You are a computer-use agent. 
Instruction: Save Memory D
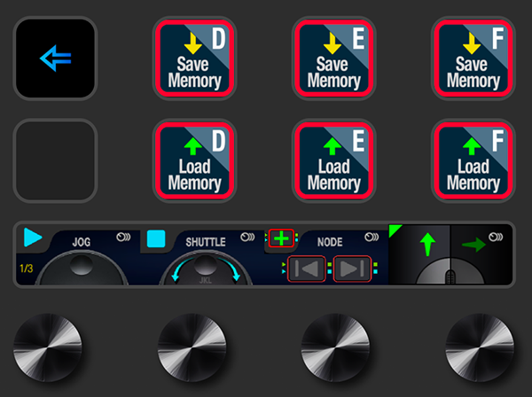coord(194,58)
